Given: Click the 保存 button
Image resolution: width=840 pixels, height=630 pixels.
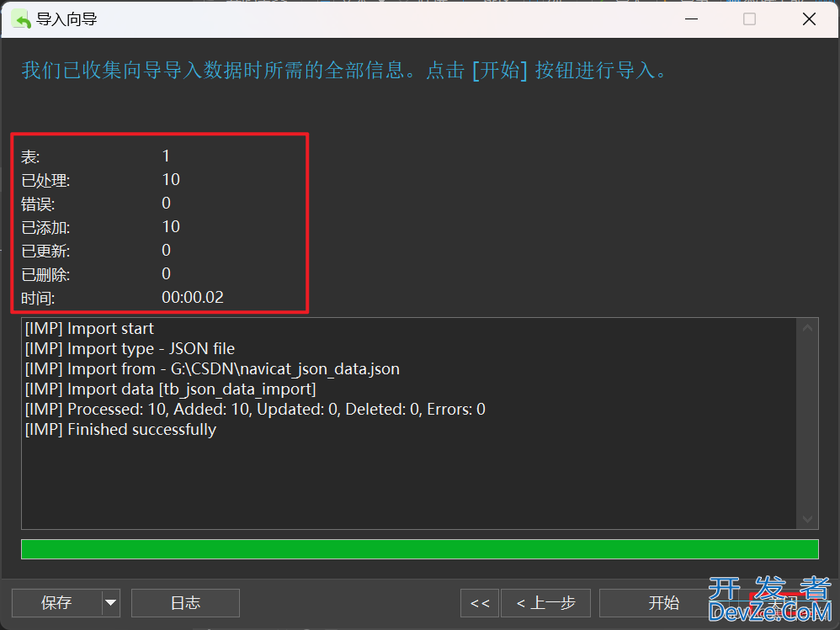Looking at the screenshot, I should click(56, 603).
